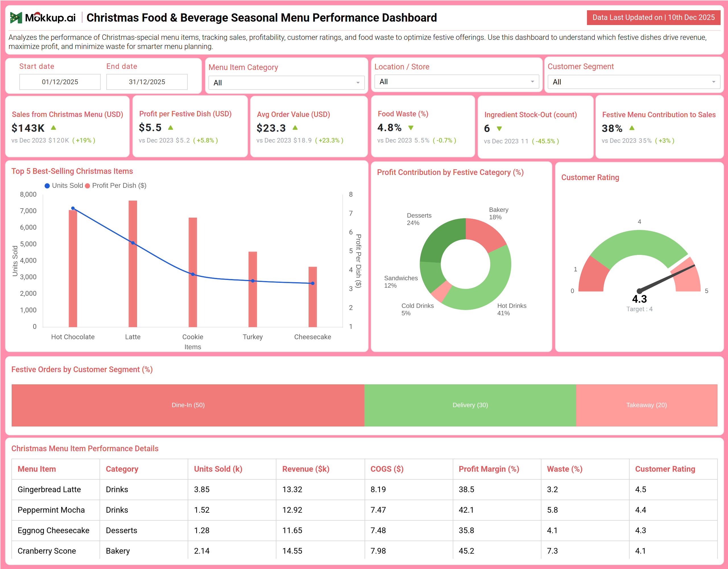Click the Cranberry Scone table row name
Image resolution: width=728 pixels, height=569 pixels.
[47, 551]
